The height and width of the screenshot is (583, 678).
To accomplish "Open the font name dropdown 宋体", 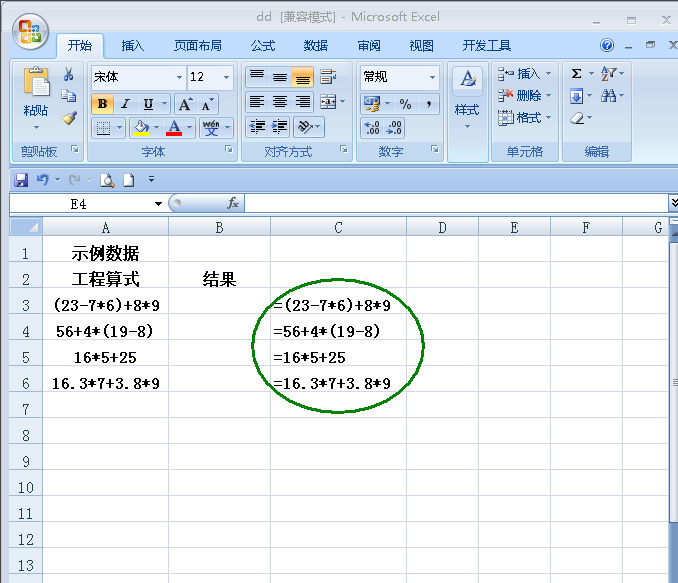I will click(179, 77).
